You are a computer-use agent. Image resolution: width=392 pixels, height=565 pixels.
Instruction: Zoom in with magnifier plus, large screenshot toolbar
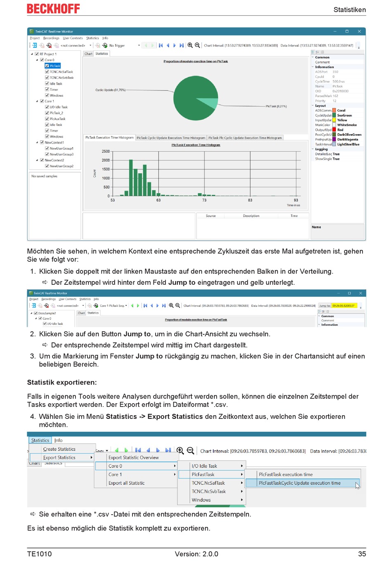click(190, 45)
